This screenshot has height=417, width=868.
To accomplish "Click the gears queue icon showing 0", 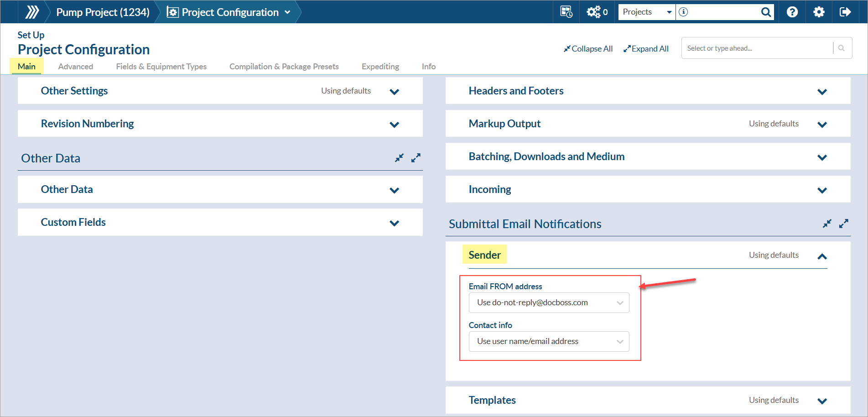I will (x=597, y=12).
